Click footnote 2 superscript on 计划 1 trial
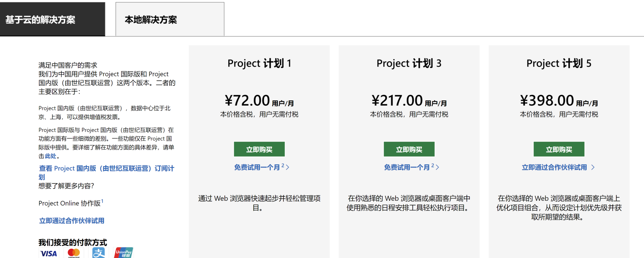The width and height of the screenshot is (644, 258). click(283, 165)
